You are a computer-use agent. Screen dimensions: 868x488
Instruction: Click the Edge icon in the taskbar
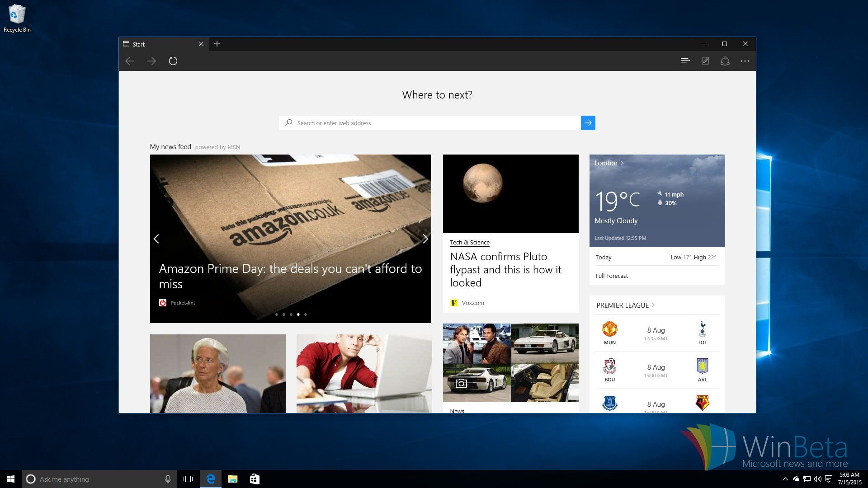click(211, 479)
